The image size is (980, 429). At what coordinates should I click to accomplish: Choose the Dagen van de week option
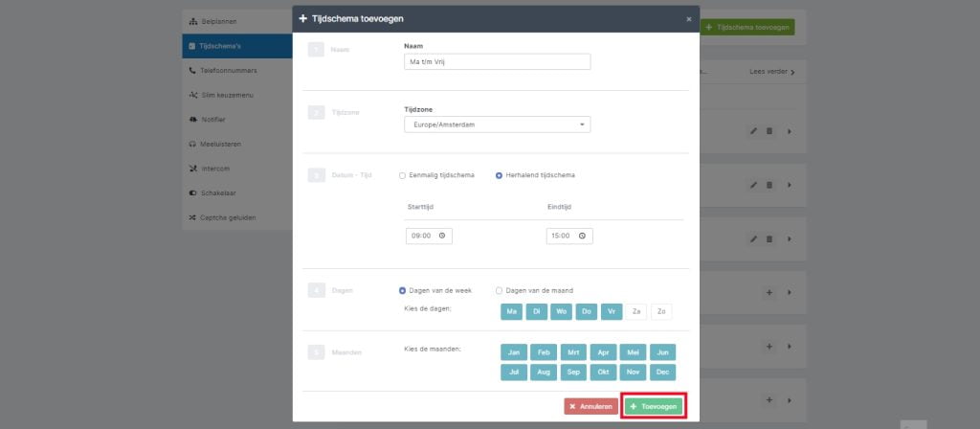[x=403, y=291]
